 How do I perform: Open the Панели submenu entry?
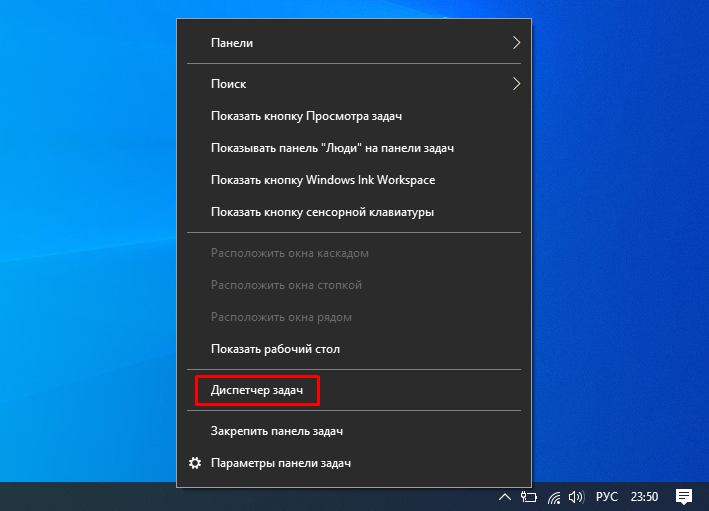[x=354, y=43]
